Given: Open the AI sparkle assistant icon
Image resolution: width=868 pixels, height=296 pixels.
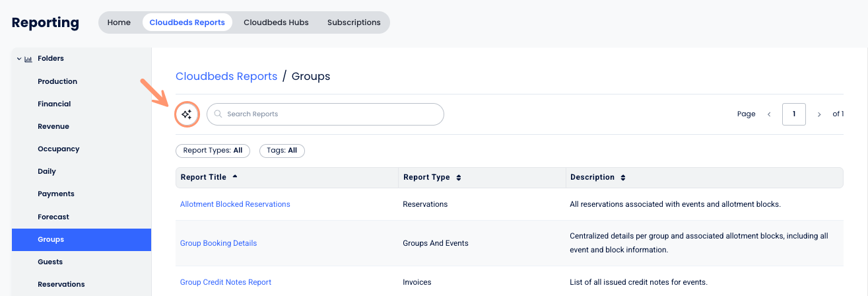Looking at the screenshot, I should (187, 114).
